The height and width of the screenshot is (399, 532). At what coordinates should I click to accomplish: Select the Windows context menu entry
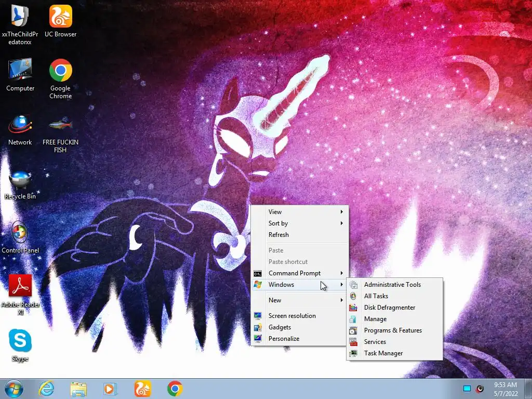(300, 285)
